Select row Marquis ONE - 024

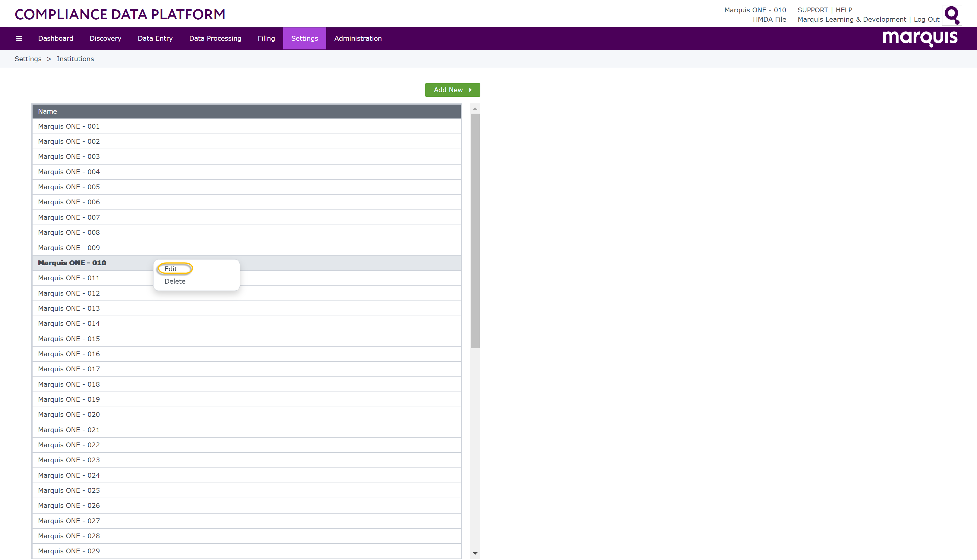(x=247, y=475)
